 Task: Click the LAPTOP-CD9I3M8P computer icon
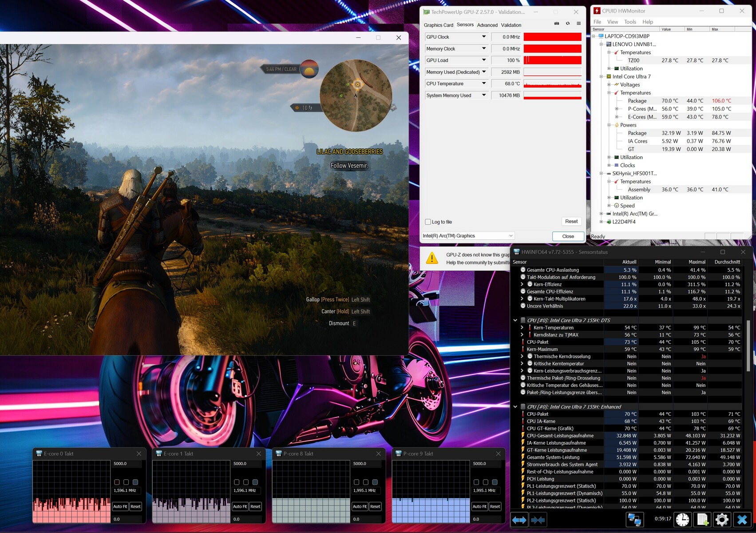point(601,36)
